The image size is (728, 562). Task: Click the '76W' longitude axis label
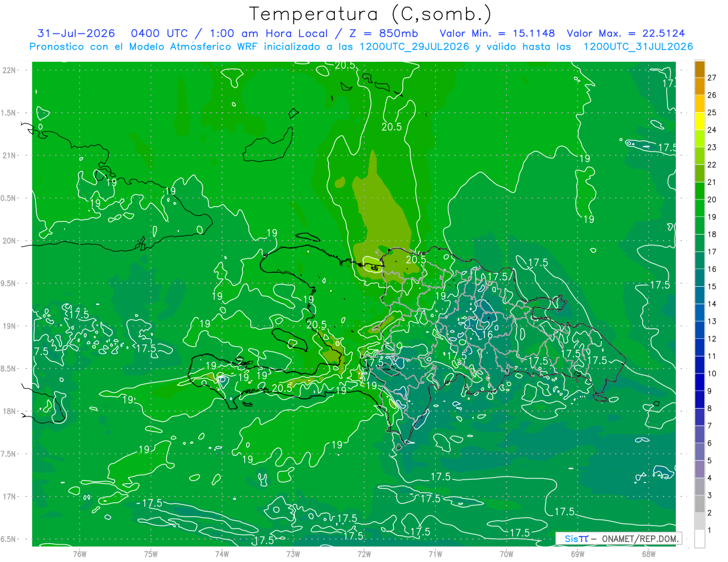79,554
